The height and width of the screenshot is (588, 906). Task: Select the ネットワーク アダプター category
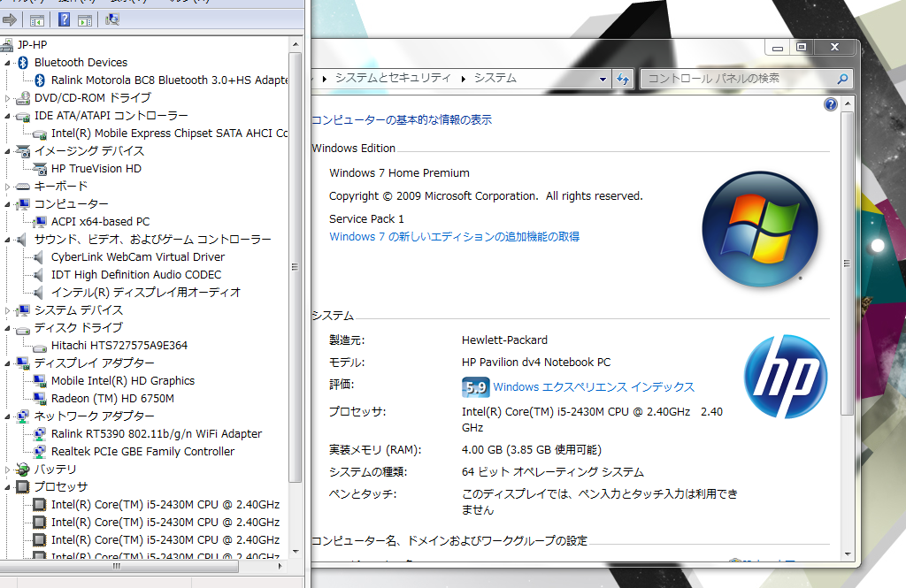click(x=94, y=416)
